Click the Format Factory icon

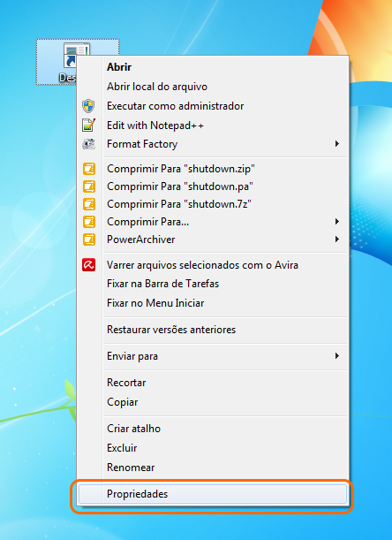(88, 143)
